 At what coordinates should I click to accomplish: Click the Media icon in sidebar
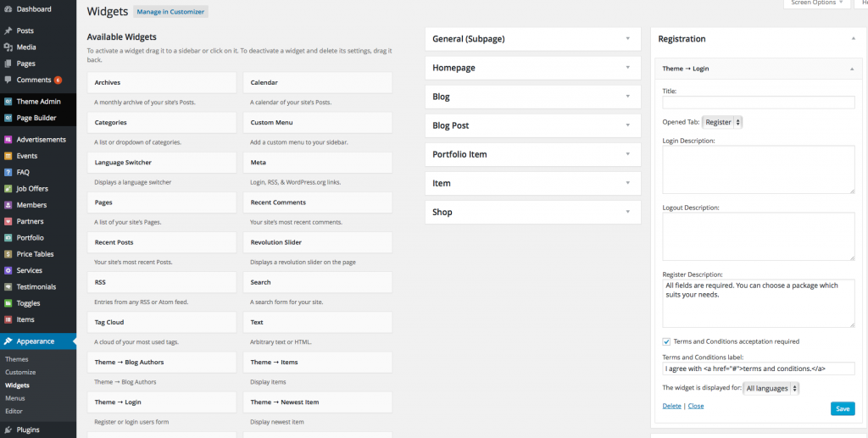tap(8, 47)
